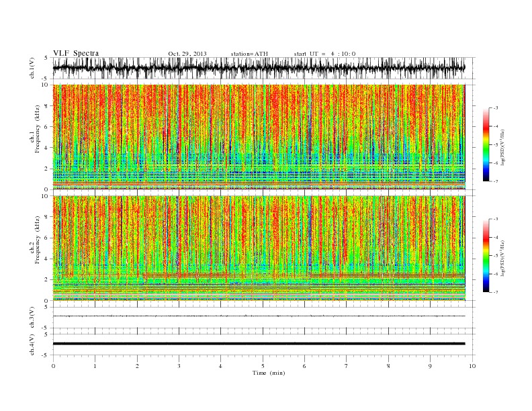The height and width of the screenshot is (411, 532).
Task: Click the ch.2 color scale "log(PSD)(V²/Hz)" label
Action: click(503, 258)
